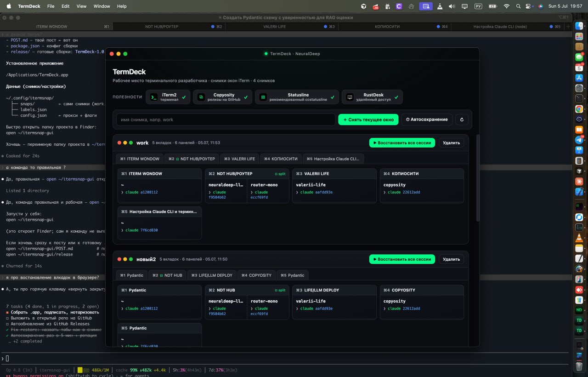Open the ⌘1 ITERM WONDOW panel card
This screenshot has height=377, width=588.
pyautogui.click(x=159, y=185)
